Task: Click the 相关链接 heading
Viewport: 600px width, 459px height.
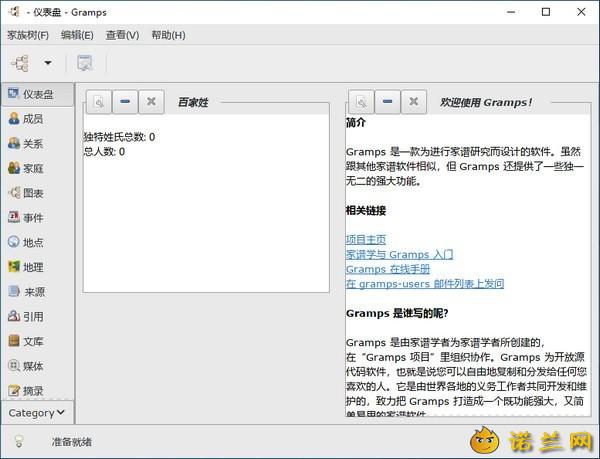Action: 366,210
